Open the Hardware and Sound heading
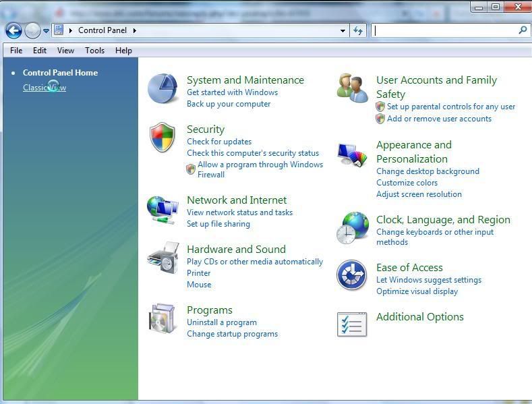Image resolution: width=532 pixels, height=404 pixels. [236, 249]
